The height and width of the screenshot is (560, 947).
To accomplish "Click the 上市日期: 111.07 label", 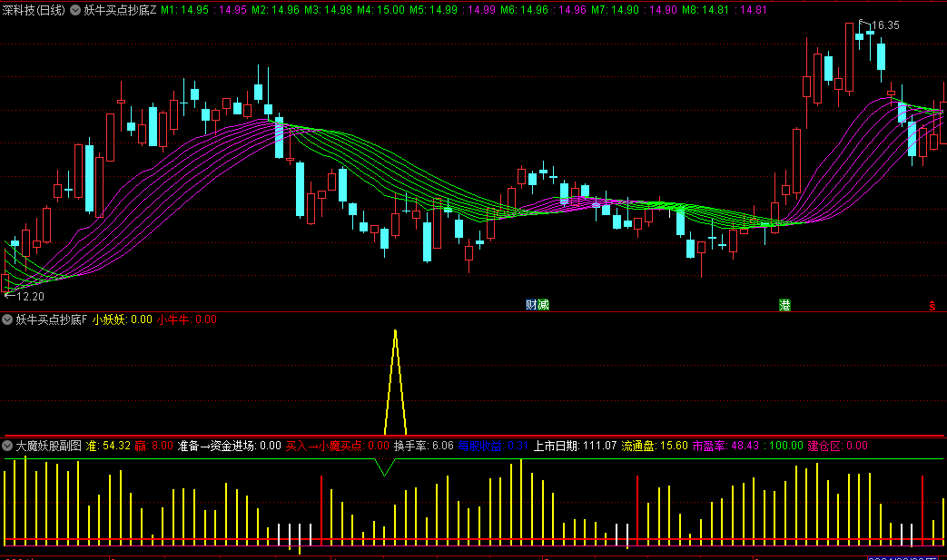I will pos(575,446).
